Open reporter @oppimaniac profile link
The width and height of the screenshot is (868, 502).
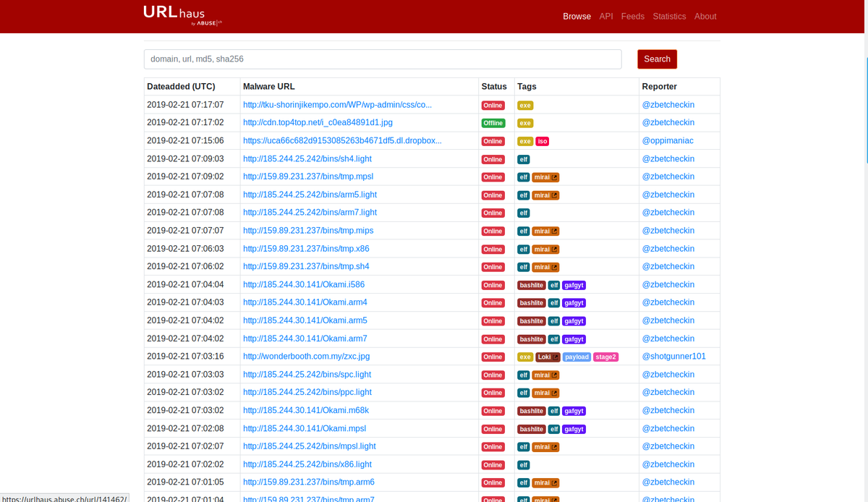[x=668, y=141]
